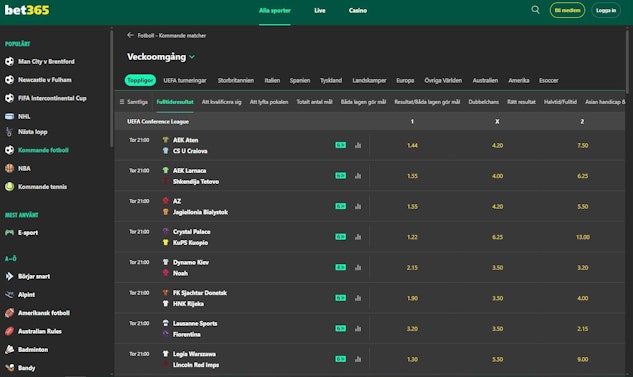633x377 pixels.
Task: Open stats chart icon for AEK Larnaca match
Action: coord(358,176)
